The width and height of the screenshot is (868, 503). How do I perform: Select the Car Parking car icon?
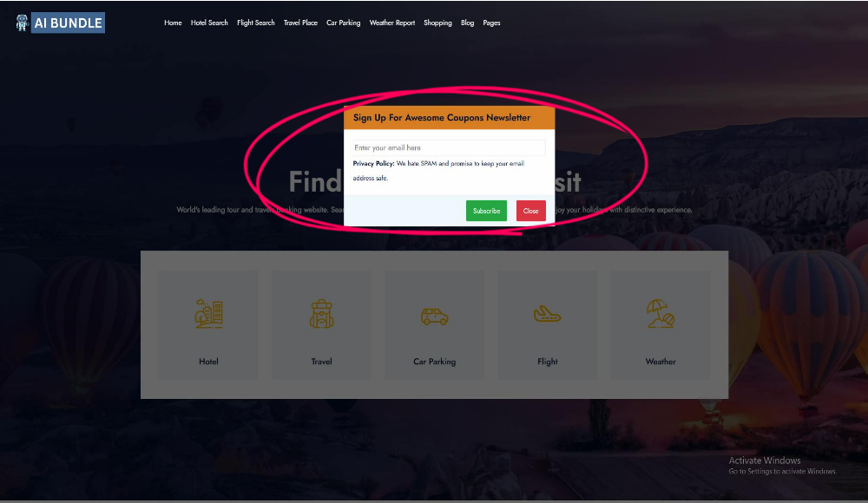[435, 317]
